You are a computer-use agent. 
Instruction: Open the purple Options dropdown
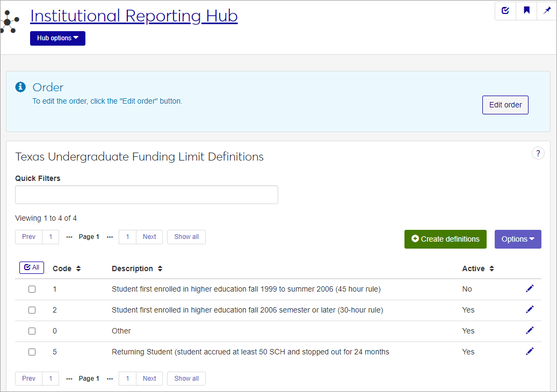(517, 239)
